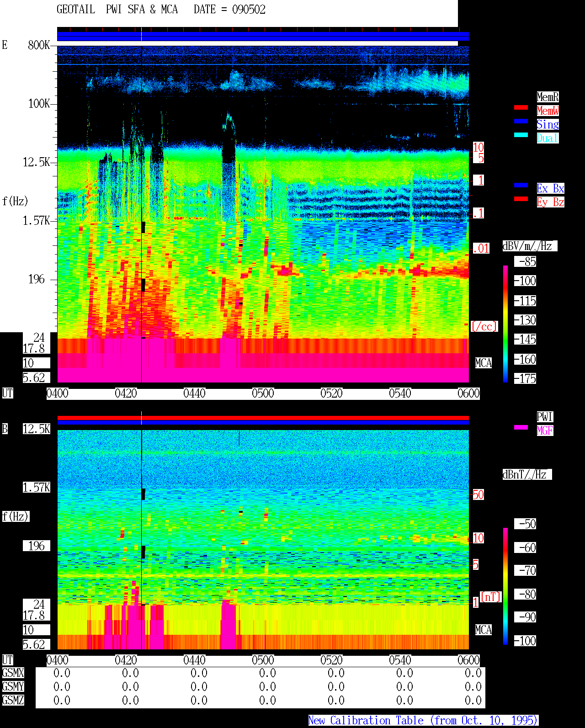The image size is (585, 728).
Task: Click the blue Sing mode bar above E spectrogram
Action: pyautogui.click(x=263, y=36)
